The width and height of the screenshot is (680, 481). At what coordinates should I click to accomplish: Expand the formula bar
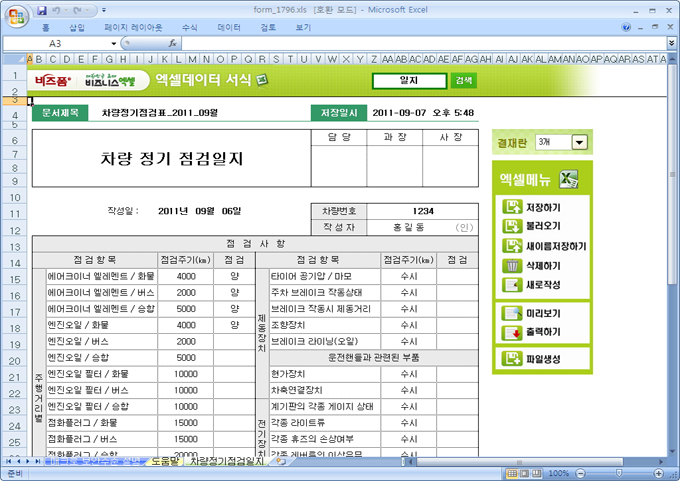click(671, 43)
